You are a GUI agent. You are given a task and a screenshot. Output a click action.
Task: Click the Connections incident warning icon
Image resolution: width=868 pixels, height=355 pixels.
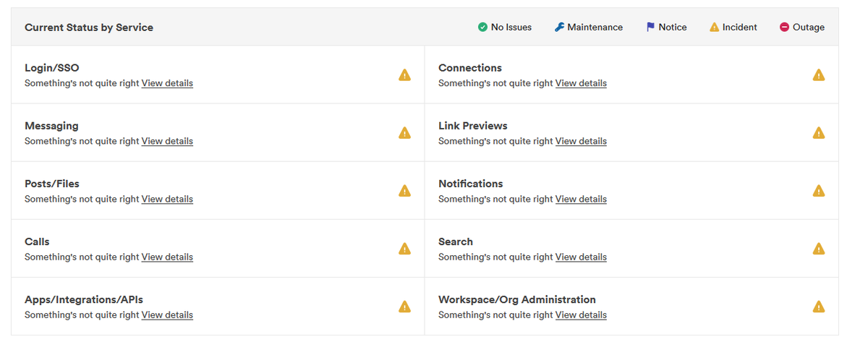pyautogui.click(x=818, y=75)
